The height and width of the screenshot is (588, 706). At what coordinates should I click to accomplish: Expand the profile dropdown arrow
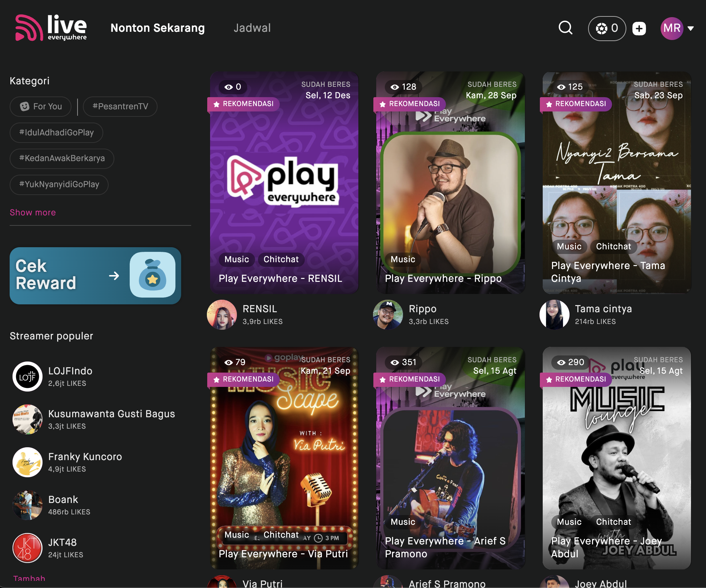click(691, 28)
